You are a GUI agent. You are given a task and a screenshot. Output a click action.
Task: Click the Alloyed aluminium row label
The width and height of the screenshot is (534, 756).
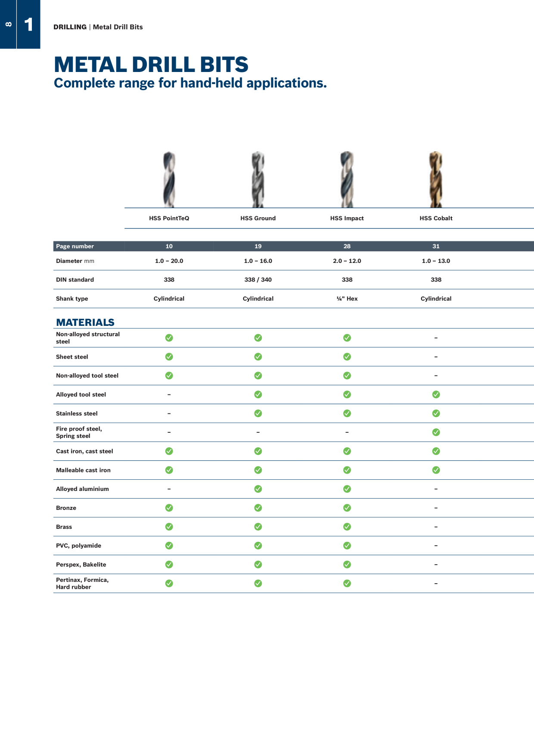82,489
